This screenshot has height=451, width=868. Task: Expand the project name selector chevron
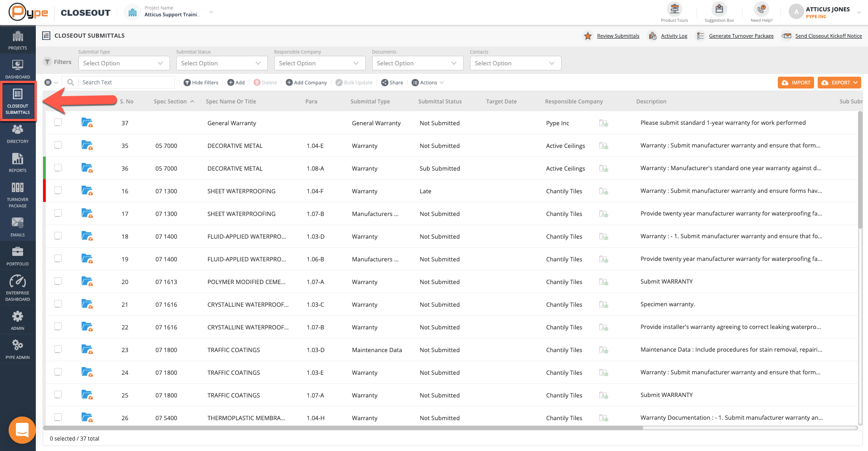coord(211,12)
